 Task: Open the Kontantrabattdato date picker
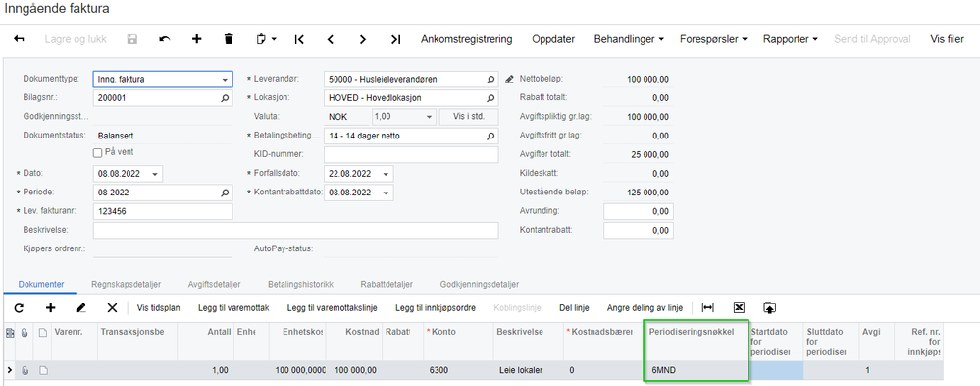click(387, 193)
